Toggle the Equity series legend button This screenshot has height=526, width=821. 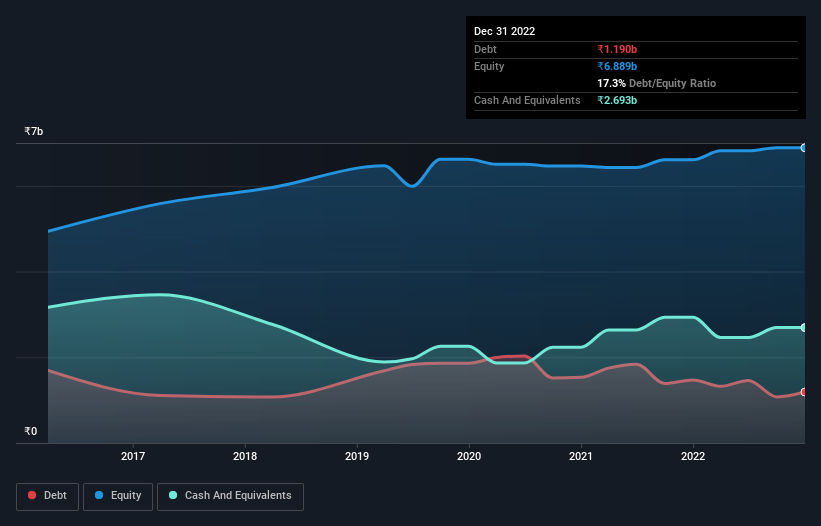coord(118,496)
